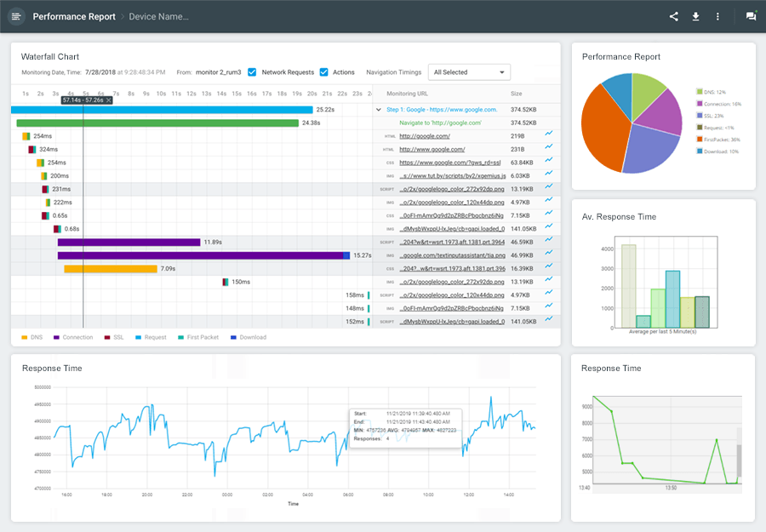Image resolution: width=766 pixels, height=532 pixels.
Task: Open the share menu icon
Action: (673, 16)
